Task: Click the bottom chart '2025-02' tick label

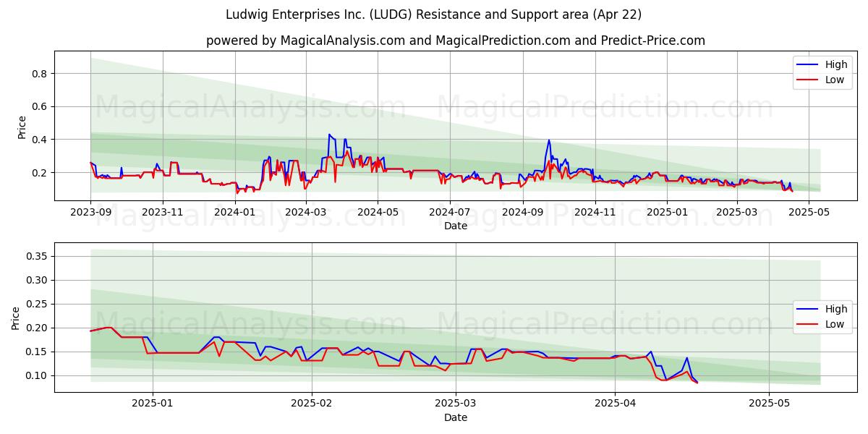Action: (312, 404)
